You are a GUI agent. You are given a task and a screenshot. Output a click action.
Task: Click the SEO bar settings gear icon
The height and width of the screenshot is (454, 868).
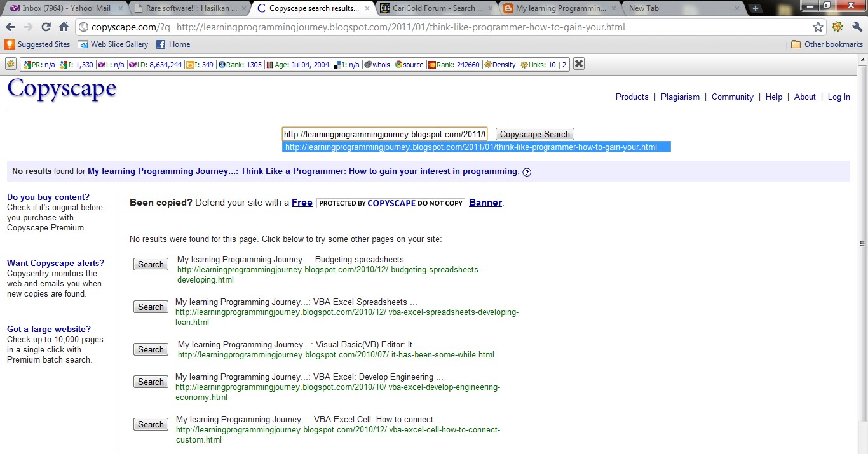(x=11, y=64)
